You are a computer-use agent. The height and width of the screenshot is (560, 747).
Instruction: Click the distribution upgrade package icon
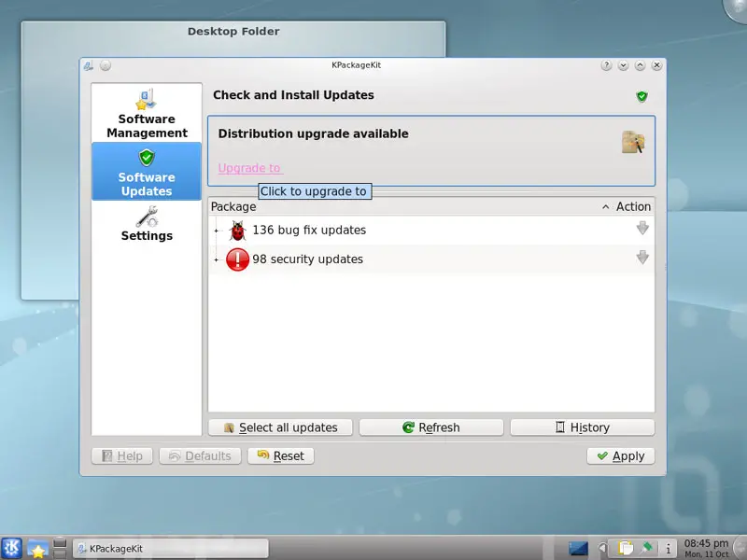(633, 142)
